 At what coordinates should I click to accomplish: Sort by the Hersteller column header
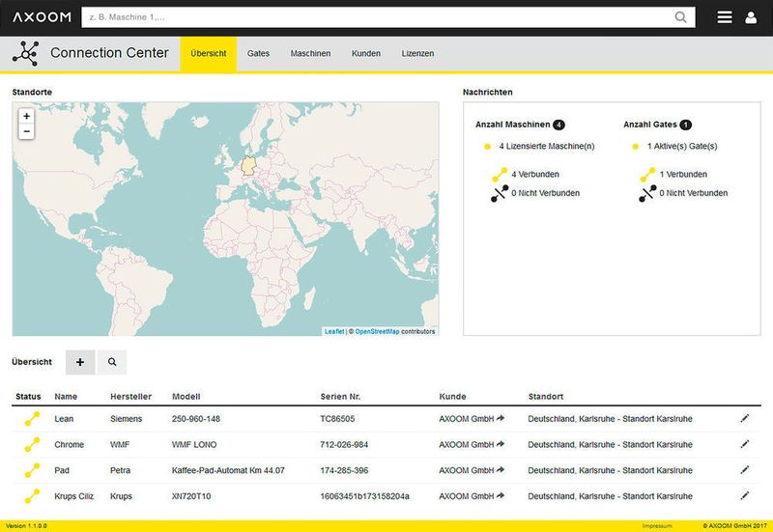pos(130,397)
